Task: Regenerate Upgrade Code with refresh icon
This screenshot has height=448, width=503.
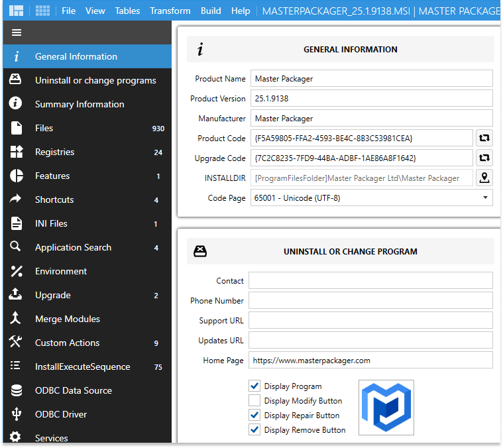Action: 484,158
